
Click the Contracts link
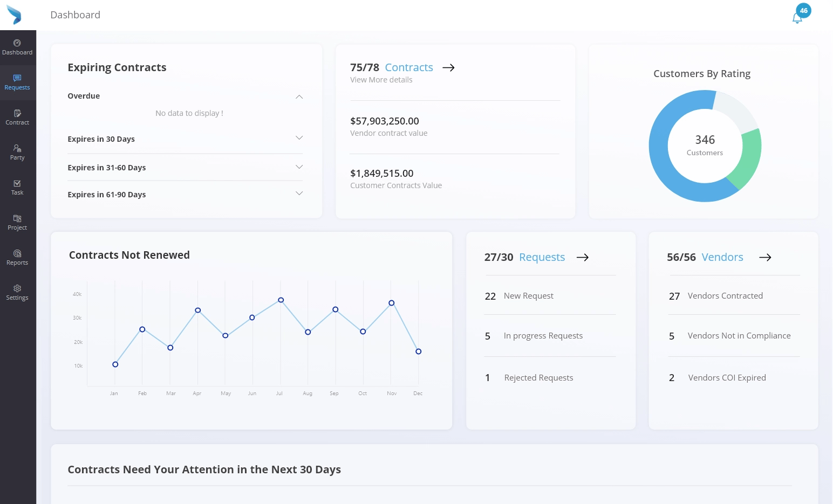[408, 67]
